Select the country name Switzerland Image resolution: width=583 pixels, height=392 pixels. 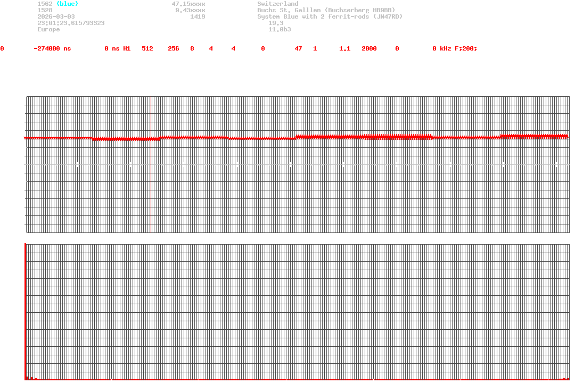[277, 4]
